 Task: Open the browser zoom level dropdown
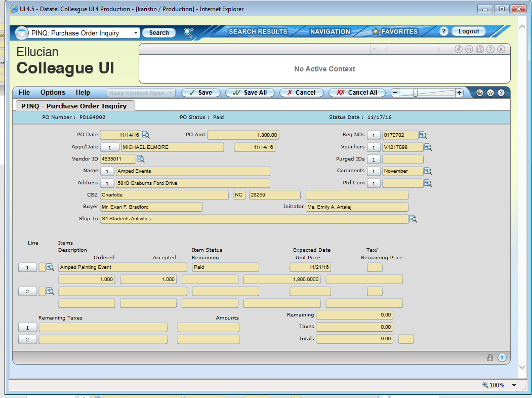click(514, 385)
